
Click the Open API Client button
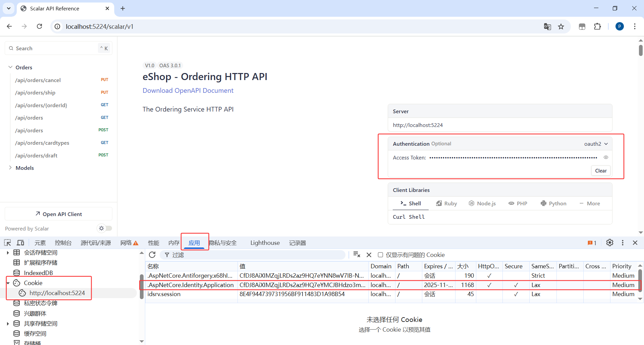coord(59,214)
